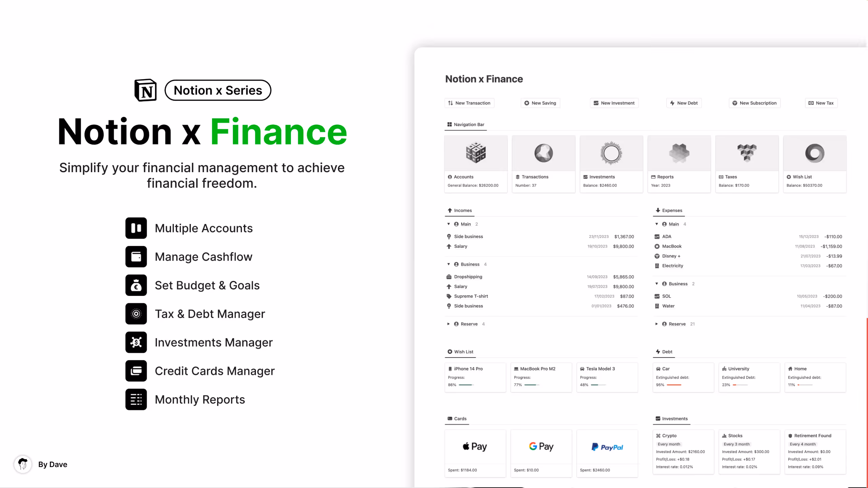Open the Investments navigation card
This screenshot has height=488, width=868.
click(x=611, y=164)
